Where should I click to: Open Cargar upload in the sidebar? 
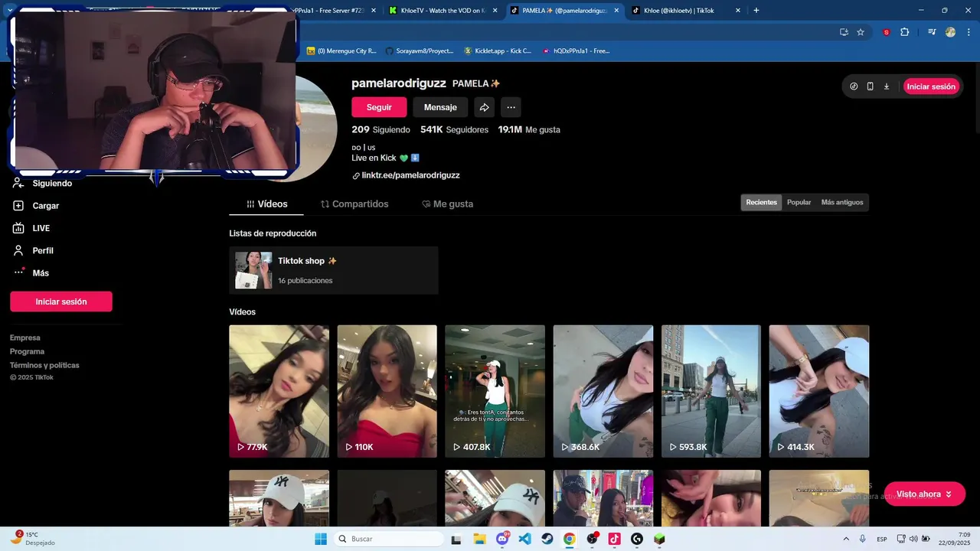pos(35,206)
